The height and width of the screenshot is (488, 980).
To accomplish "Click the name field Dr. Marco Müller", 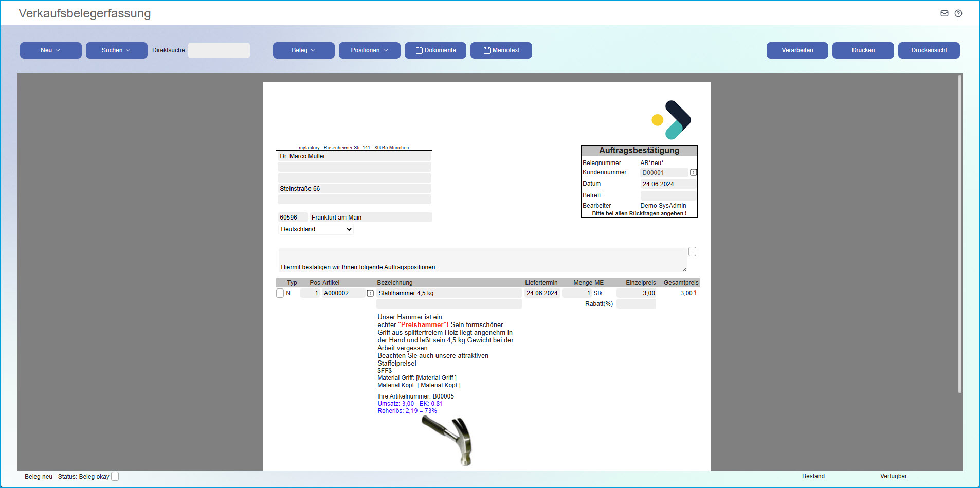I will [x=354, y=156].
